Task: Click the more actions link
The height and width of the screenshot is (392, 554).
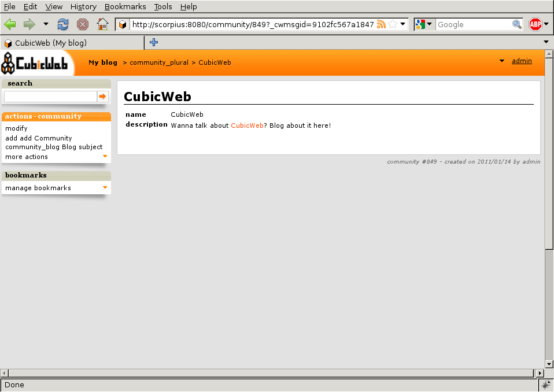Action: tap(27, 157)
